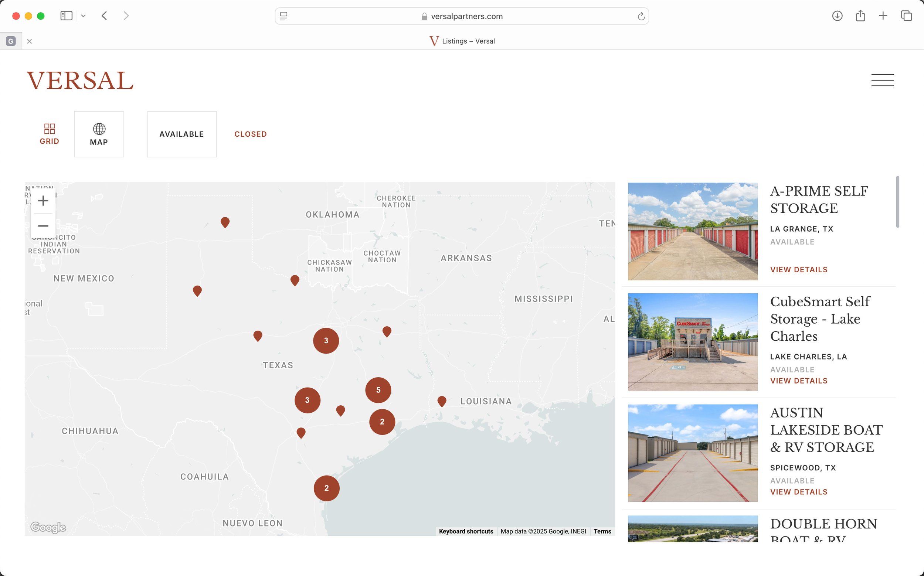Zoom out on the map
The image size is (924, 576).
[43, 226]
